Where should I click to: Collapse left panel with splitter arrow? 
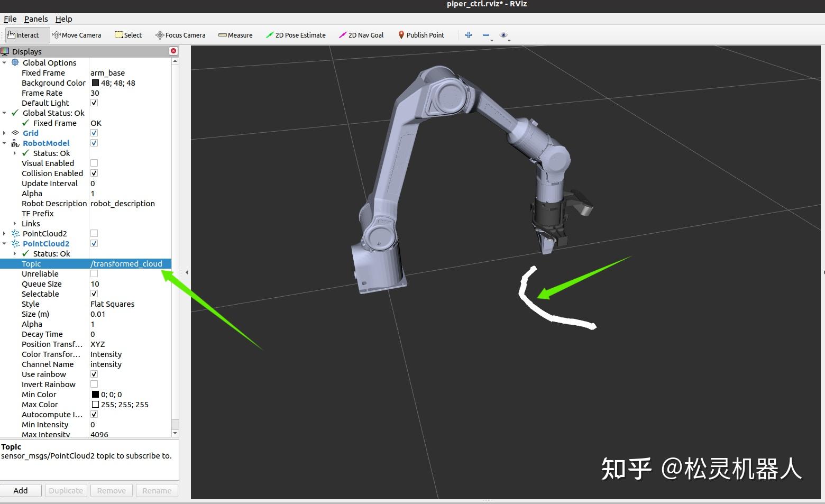click(x=186, y=272)
